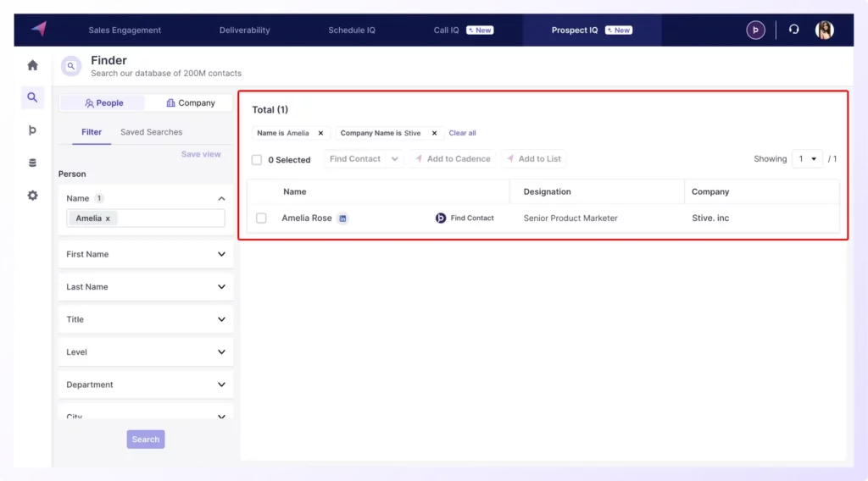This screenshot has width=868, height=481.
Task: Open the 'b' icon in left sidebar
Action: 33,130
